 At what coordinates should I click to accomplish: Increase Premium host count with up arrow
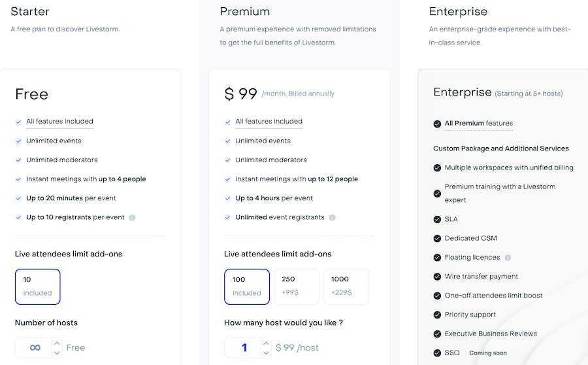tap(266, 343)
